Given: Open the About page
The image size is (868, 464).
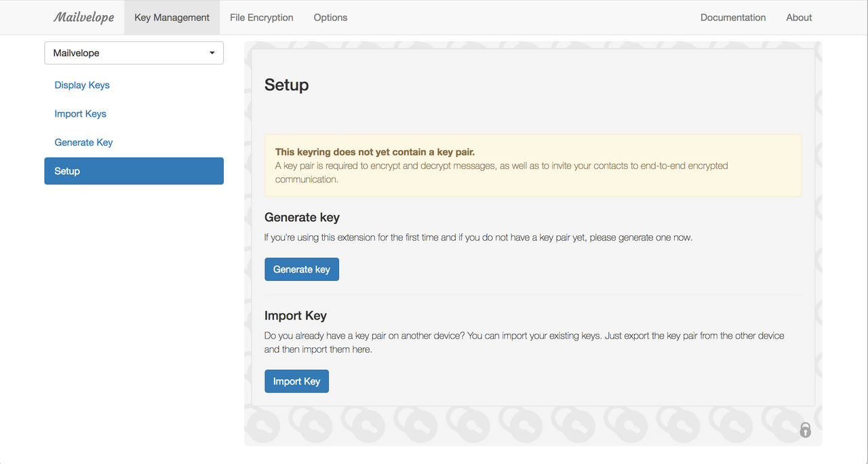Looking at the screenshot, I should [799, 17].
